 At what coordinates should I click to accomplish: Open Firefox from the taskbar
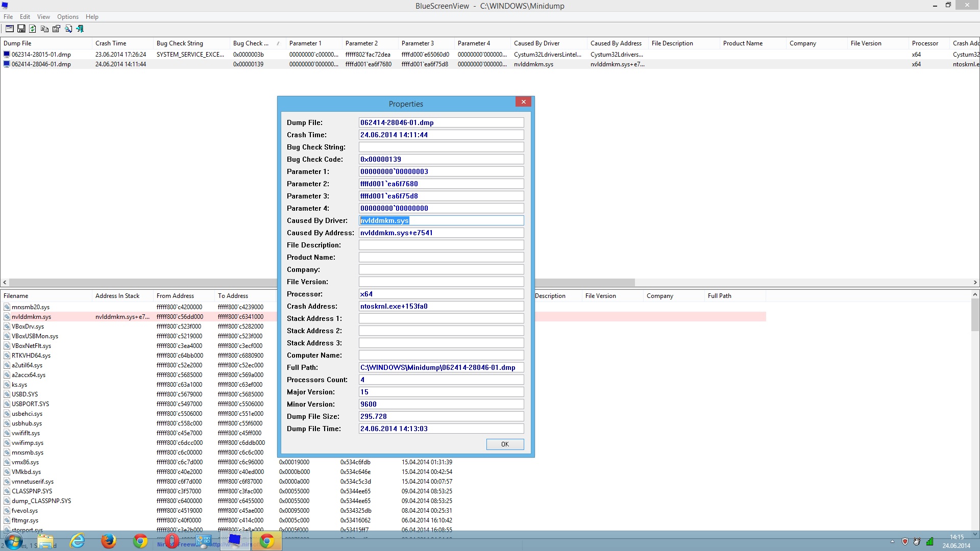(x=108, y=541)
